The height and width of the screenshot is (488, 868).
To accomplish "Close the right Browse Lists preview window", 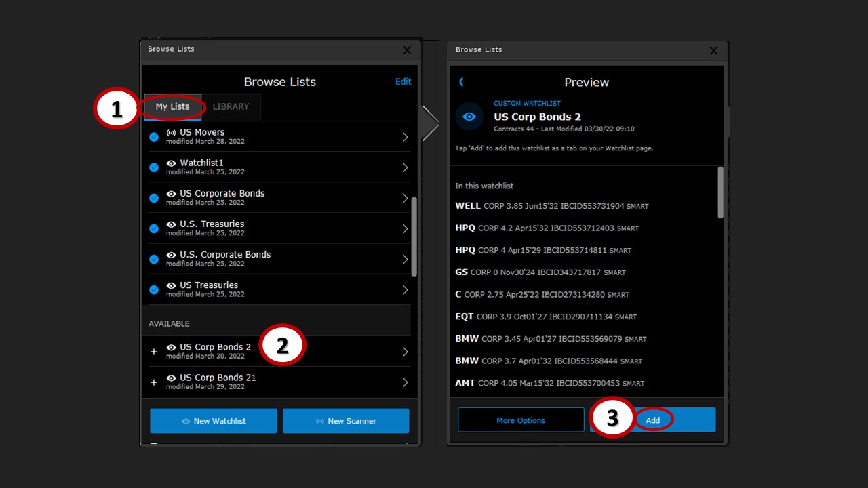I will [713, 50].
